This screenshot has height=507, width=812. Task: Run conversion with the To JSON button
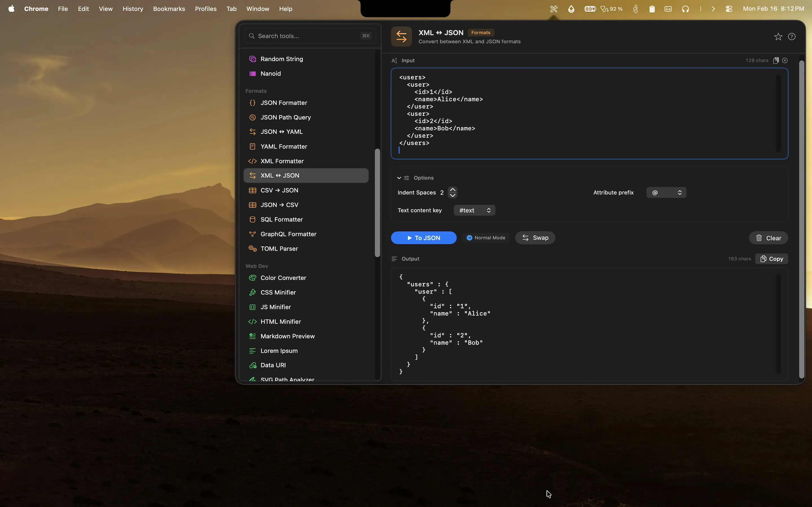click(423, 237)
